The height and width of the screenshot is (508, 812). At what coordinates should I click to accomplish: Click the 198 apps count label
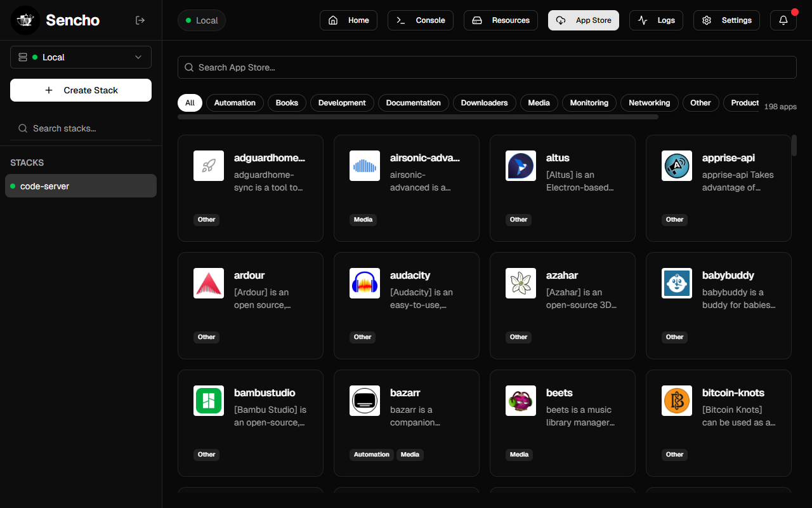pos(780,107)
